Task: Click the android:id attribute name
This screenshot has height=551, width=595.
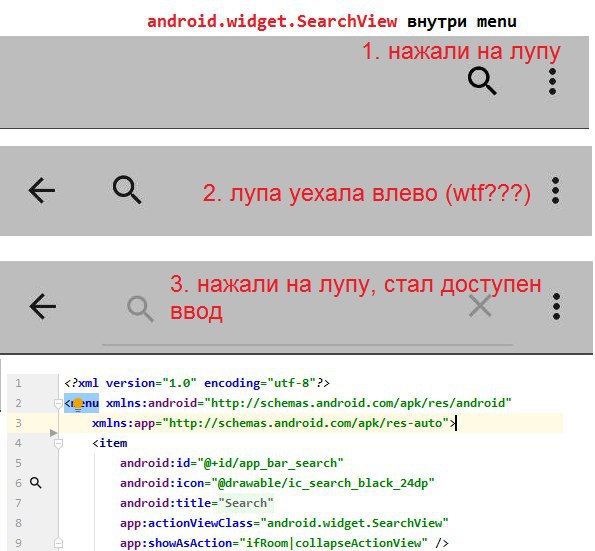Action: (x=155, y=463)
